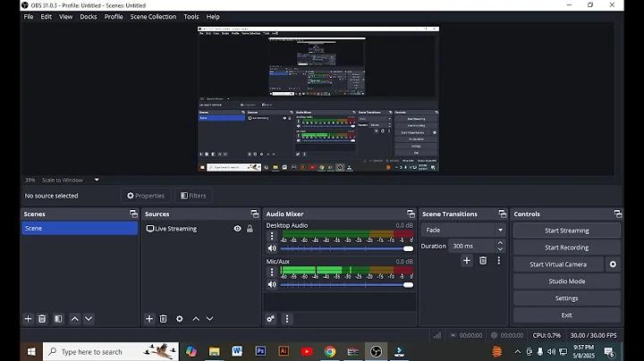Click the Properties button
The width and height of the screenshot is (644, 361).
click(x=146, y=196)
